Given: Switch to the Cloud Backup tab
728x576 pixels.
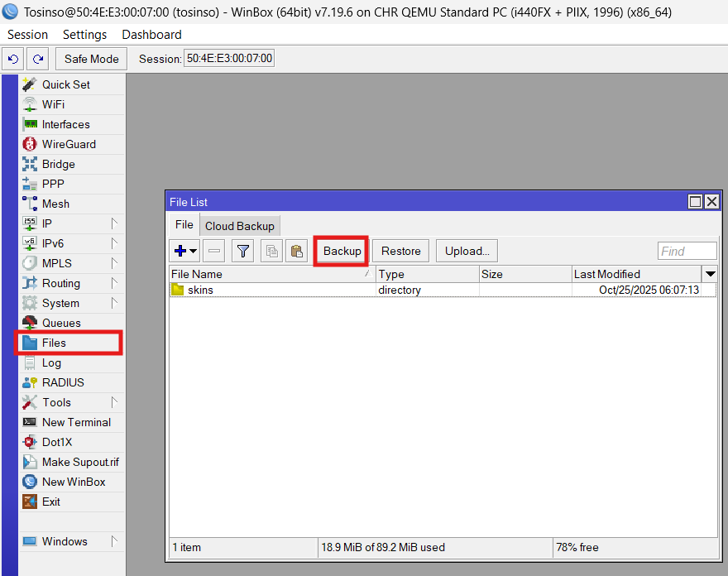Looking at the screenshot, I should point(239,226).
